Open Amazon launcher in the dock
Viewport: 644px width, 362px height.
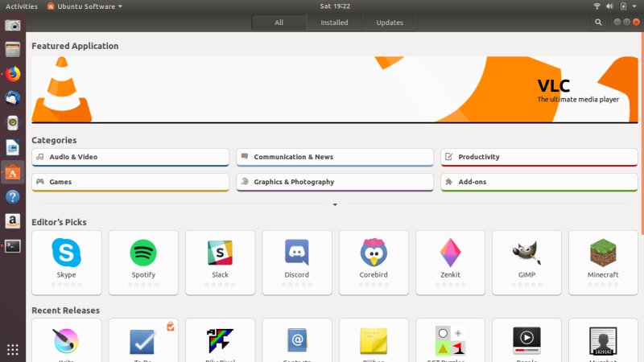[13, 222]
